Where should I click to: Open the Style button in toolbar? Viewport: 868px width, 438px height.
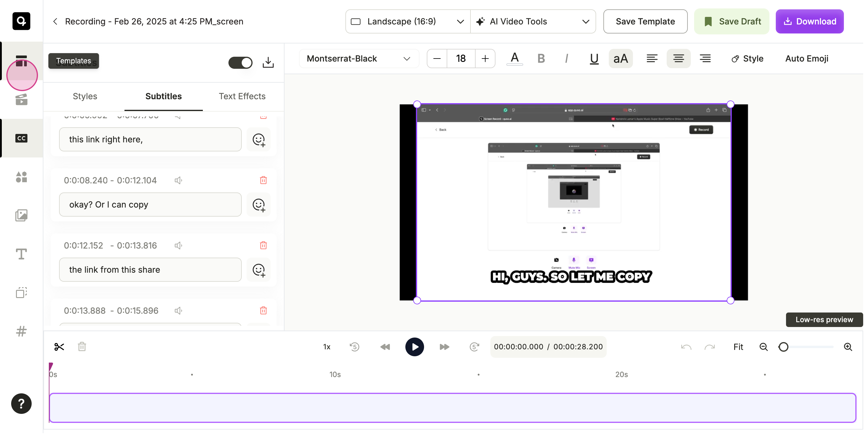(x=747, y=59)
